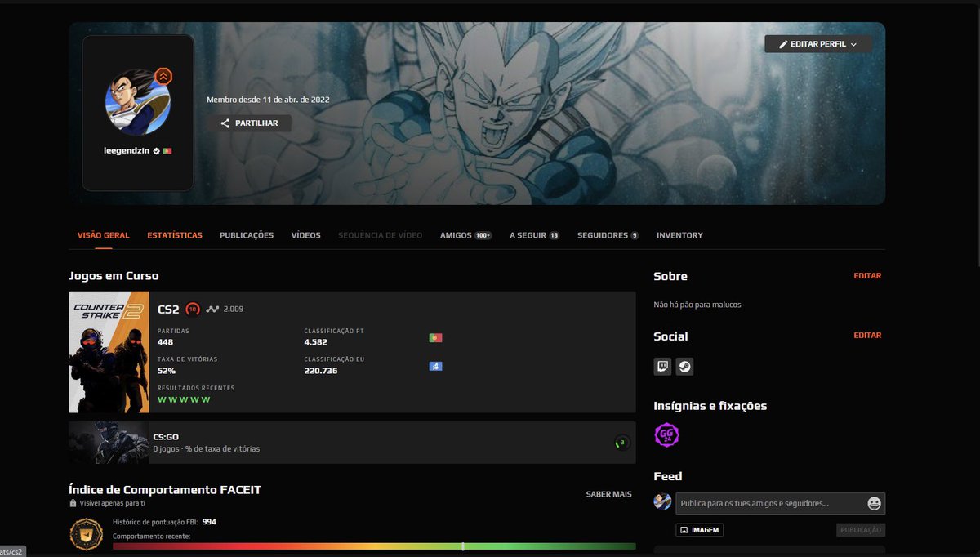Click the orange rank chevron badge on avatar

163,76
